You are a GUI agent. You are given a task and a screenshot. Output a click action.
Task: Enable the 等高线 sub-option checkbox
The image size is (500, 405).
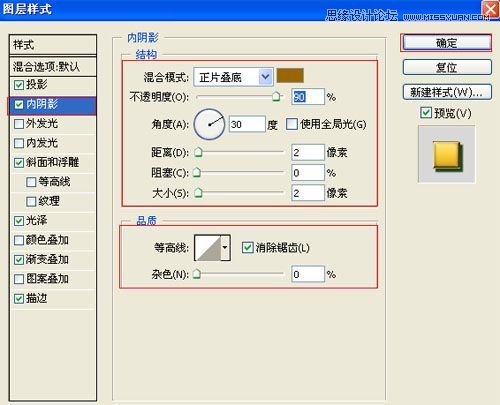(x=31, y=182)
